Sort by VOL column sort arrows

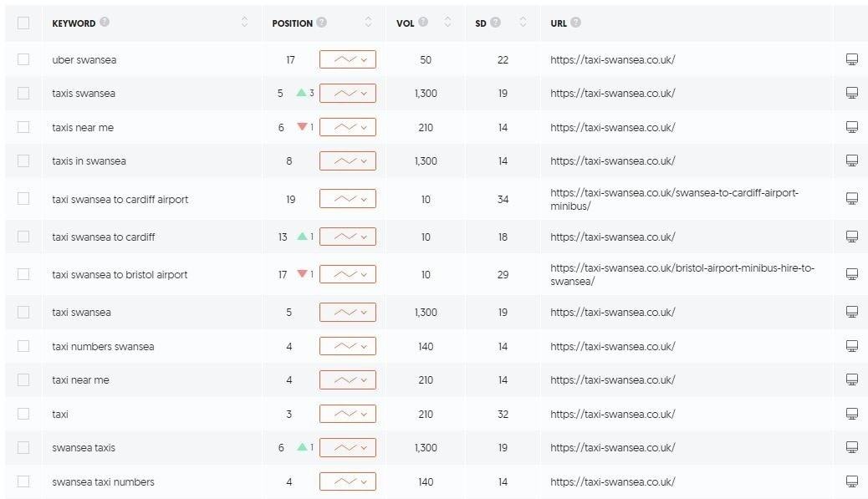tap(448, 22)
